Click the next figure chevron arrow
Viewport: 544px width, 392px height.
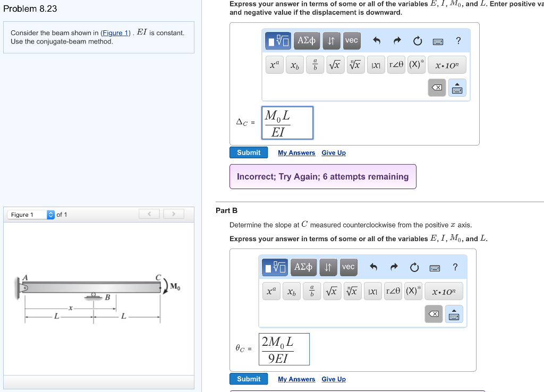click(174, 214)
